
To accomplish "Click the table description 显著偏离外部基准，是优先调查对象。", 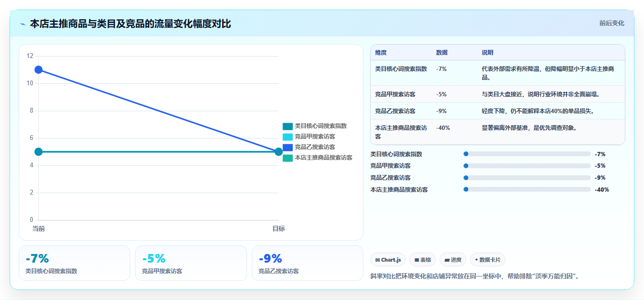I will pyautogui.click(x=530, y=128).
